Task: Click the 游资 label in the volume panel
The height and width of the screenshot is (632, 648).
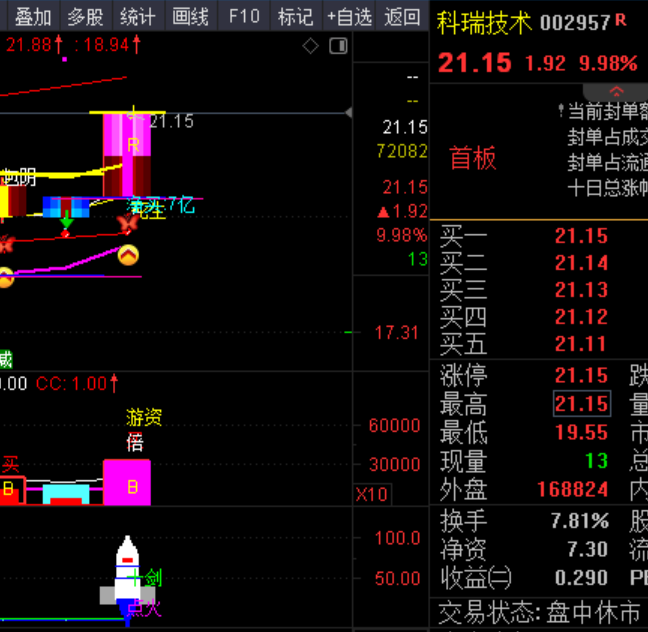Action: pyautogui.click(x=144, y=417)
